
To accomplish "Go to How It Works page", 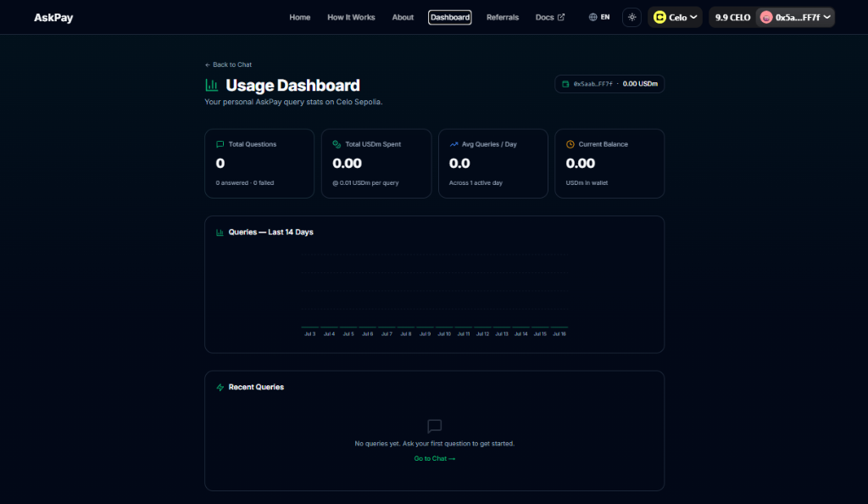I will [x=351, y=17].
